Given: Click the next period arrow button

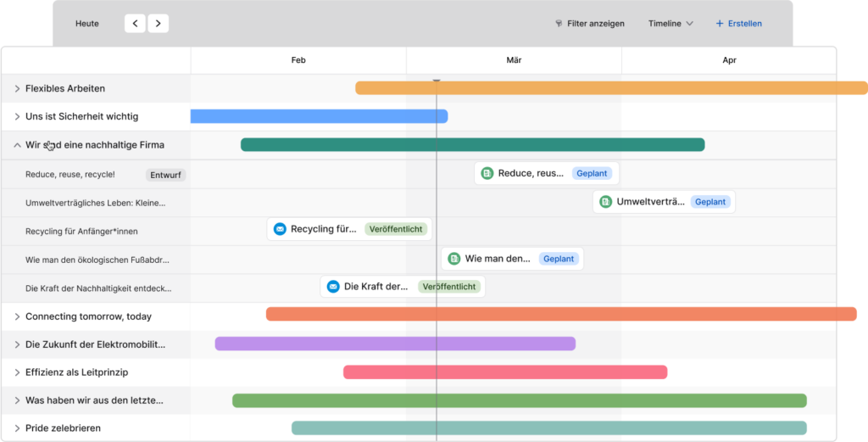Looking at the screenshot, I should click(158, 24).
